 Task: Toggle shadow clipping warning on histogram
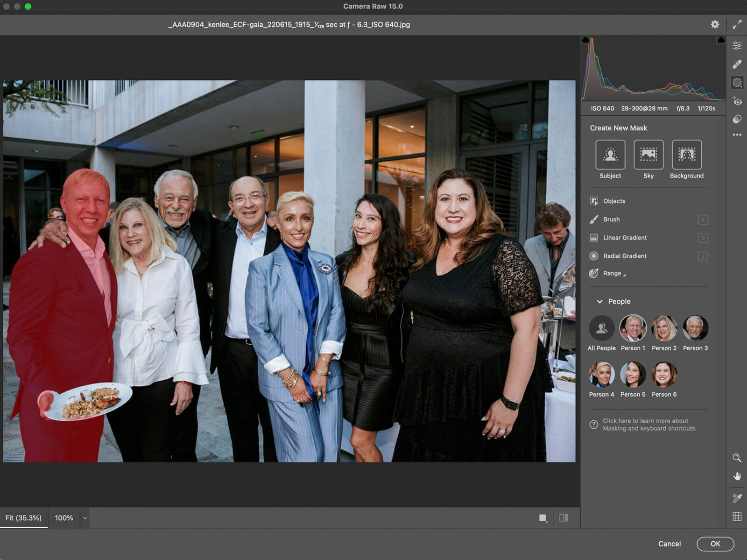pos(585,41)
